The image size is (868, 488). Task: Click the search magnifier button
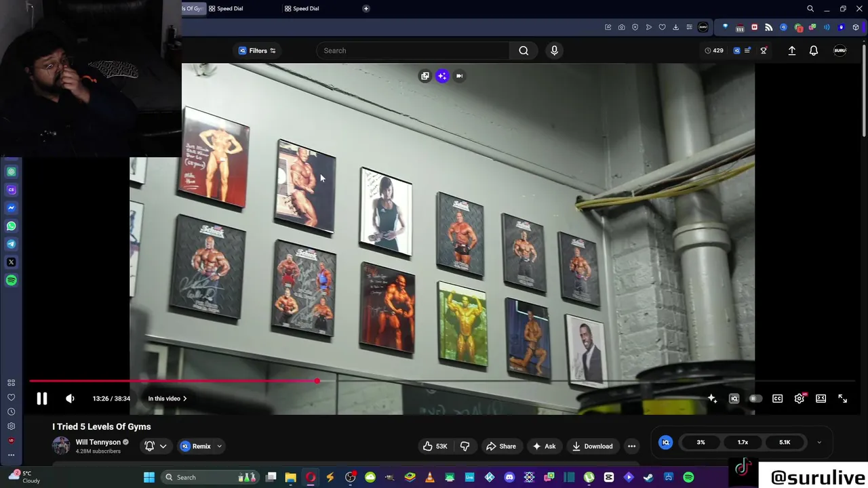pos(524,50)
